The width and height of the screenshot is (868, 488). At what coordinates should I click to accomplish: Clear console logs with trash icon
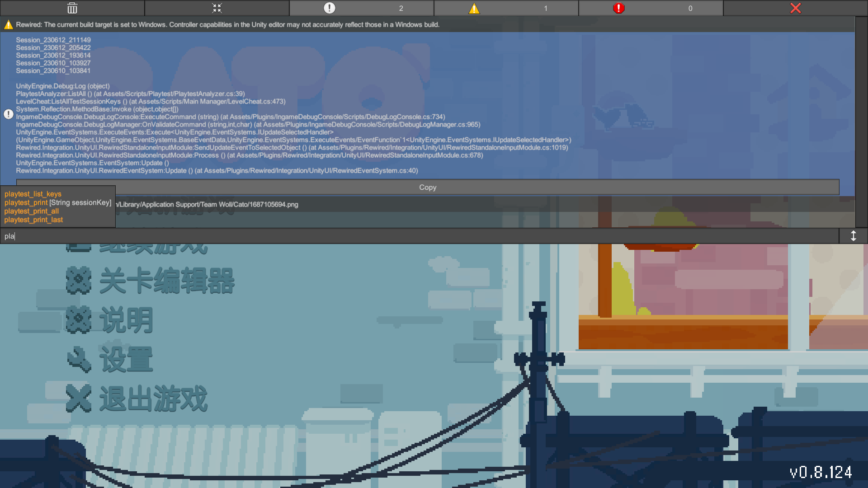click(72, 8)
